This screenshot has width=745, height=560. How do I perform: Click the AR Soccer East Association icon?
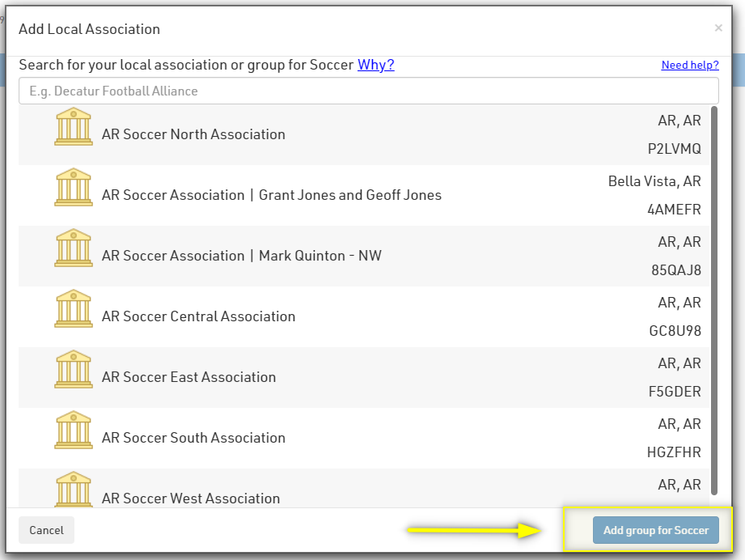[73, 370]
